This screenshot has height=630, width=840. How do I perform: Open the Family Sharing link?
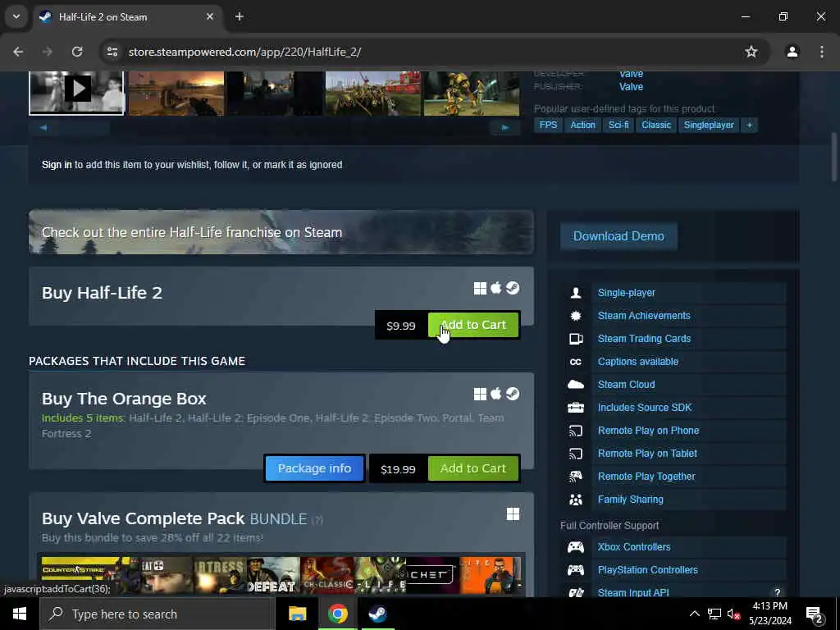pos(631,500)
